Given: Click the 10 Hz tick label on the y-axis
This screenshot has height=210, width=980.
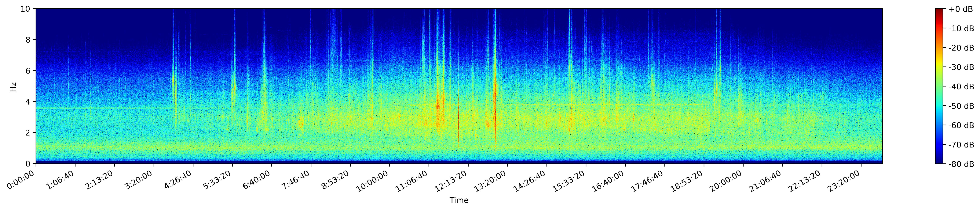Looking at the screenshot, I should (x=27, y=9).
